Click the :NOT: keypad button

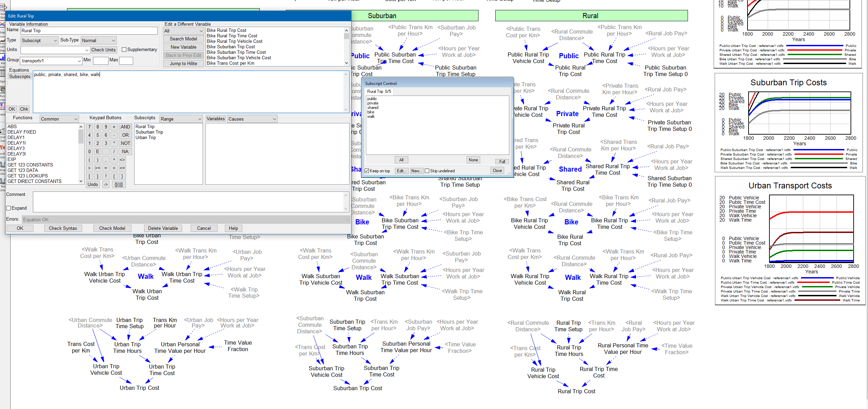tap(125, 144)
